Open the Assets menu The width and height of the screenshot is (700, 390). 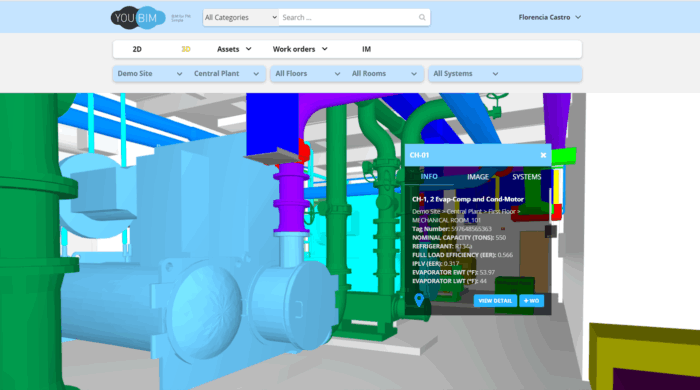click(x=234, y=49)
